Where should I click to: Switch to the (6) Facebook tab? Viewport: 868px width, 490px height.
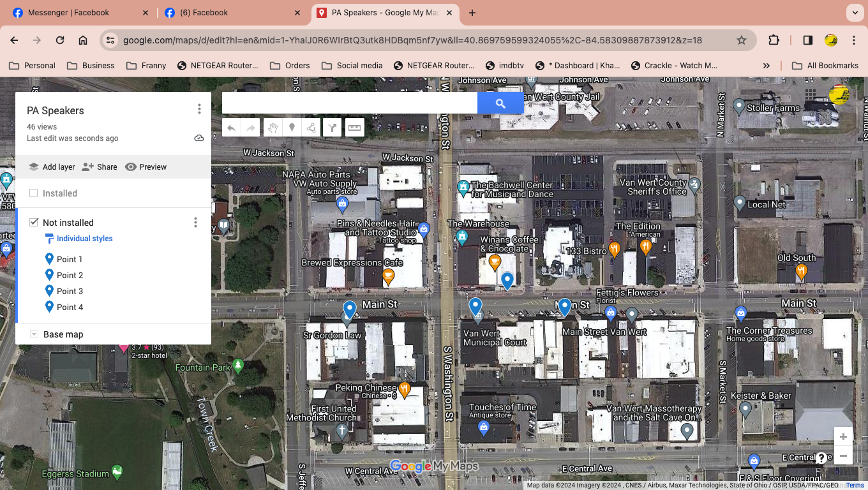[x=233, y=13]
